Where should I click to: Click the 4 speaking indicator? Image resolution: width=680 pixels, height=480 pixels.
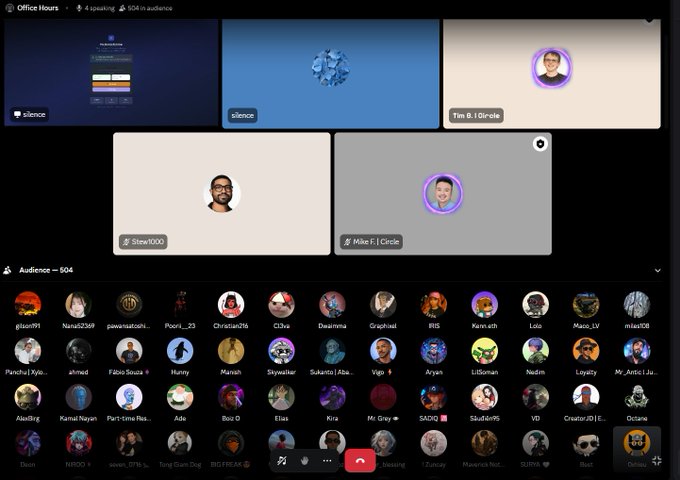pos(95,8)
